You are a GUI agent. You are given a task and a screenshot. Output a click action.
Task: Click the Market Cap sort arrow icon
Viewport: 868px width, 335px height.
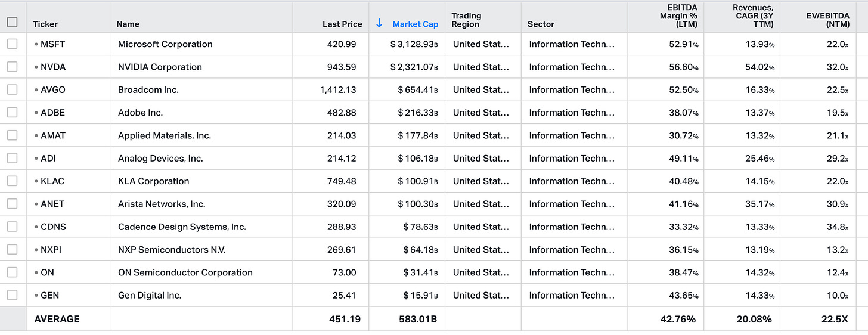(379, 23)
